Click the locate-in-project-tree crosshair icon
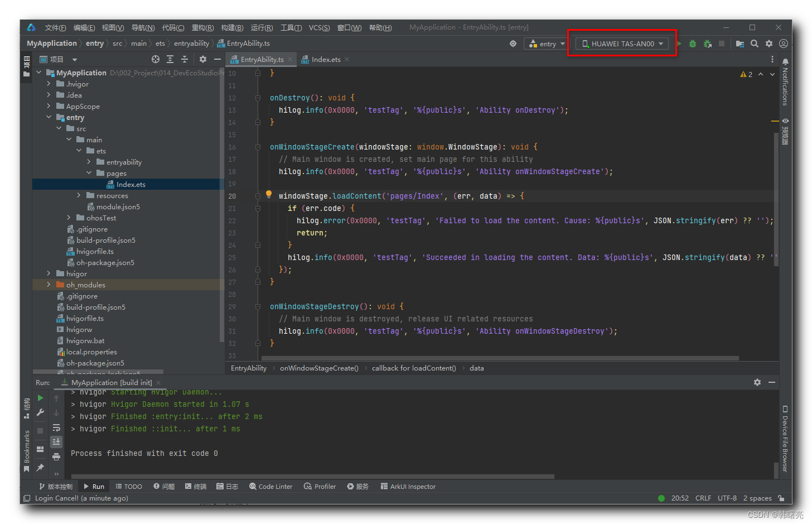Image resolution: width=812 pixels, height=524 pixels. coord(156,59)
